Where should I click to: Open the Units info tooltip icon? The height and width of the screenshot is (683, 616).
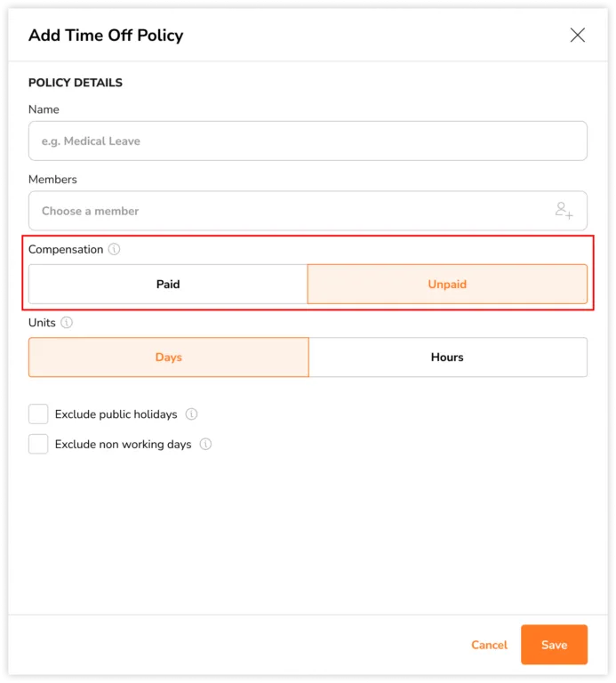click(67, 322)
